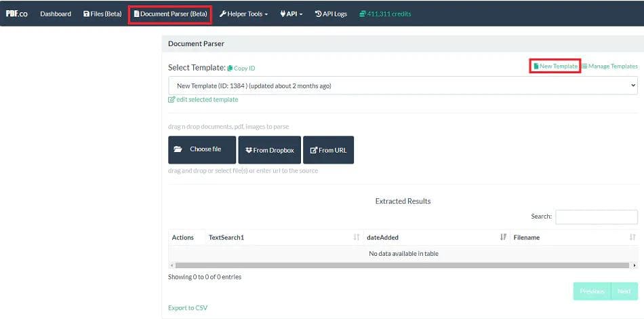Click the From URL button
Image resolution: width=644 pixels, height=319 pixels.
coord(328,150)
